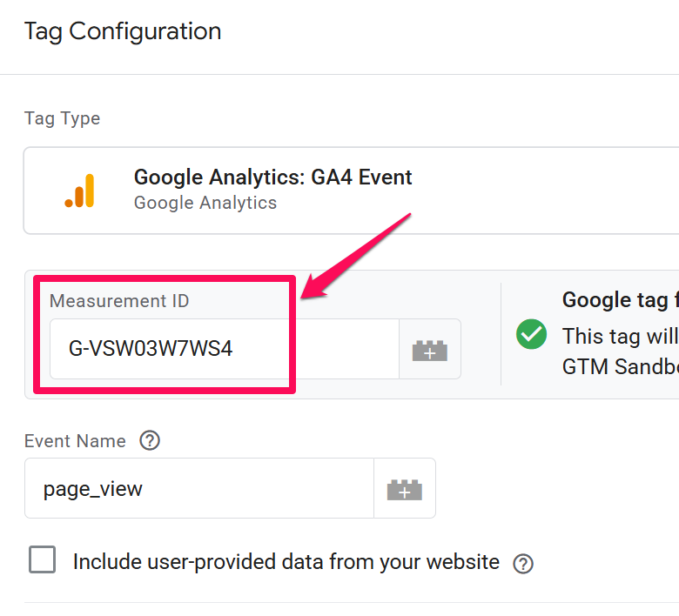This screenshot has width=679, height=616.
Task: Focus the Measurement ID input field
Action: click(225, 349)
